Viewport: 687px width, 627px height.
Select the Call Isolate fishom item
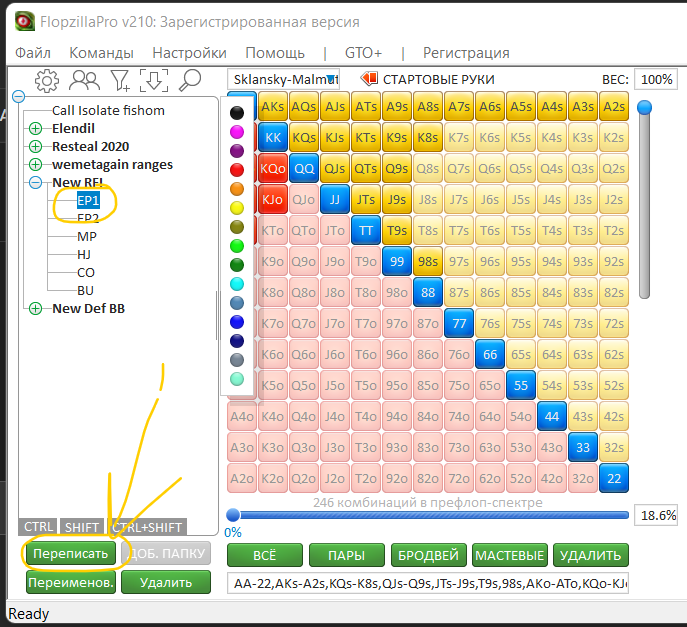(x=108, y=110)
